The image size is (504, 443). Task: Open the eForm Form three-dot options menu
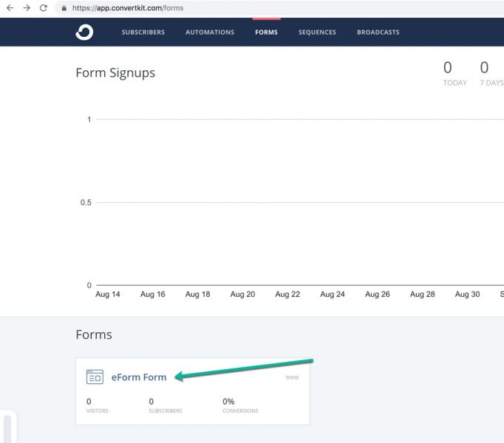tap(292, 377)
